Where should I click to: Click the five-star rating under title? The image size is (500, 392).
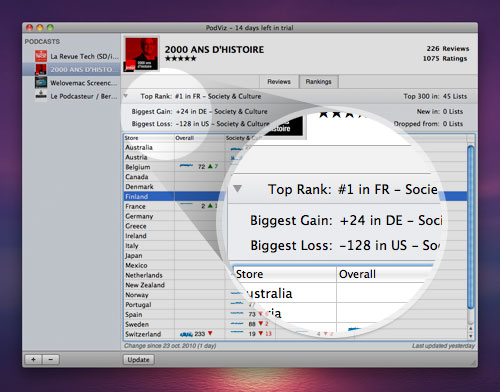click(x=180, y=59)
